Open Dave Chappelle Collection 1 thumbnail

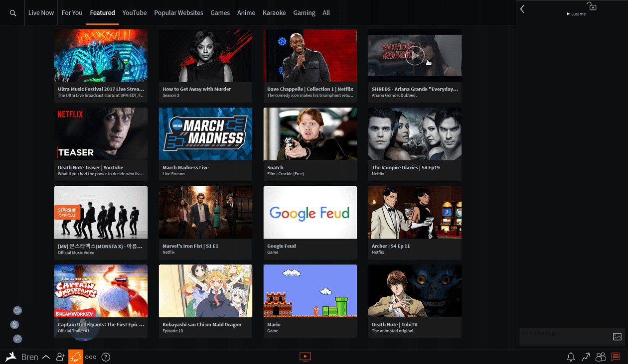pyautogui.click(x=310, y=55)
